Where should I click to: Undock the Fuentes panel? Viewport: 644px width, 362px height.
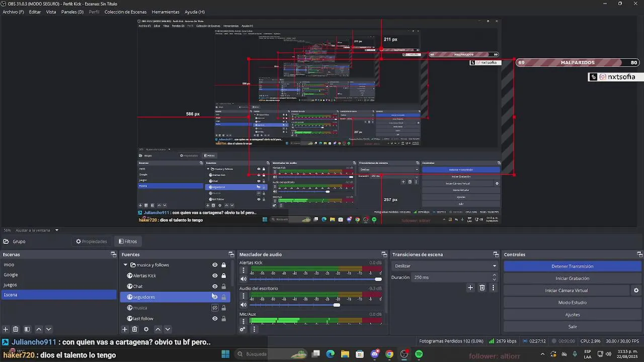(231, 254)
